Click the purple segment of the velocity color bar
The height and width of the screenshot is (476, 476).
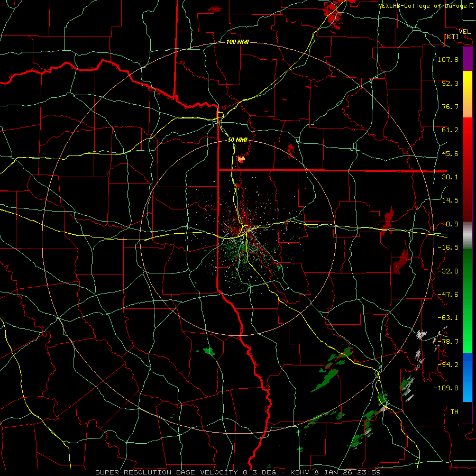(x=467, y=59)
